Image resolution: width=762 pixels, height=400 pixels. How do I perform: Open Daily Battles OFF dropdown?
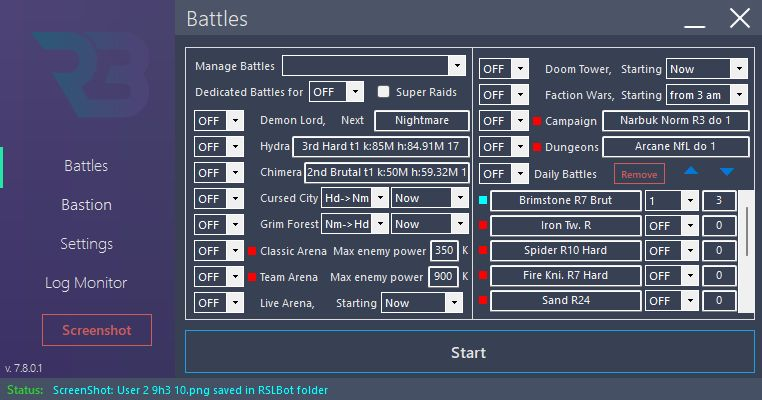[504, 174]
